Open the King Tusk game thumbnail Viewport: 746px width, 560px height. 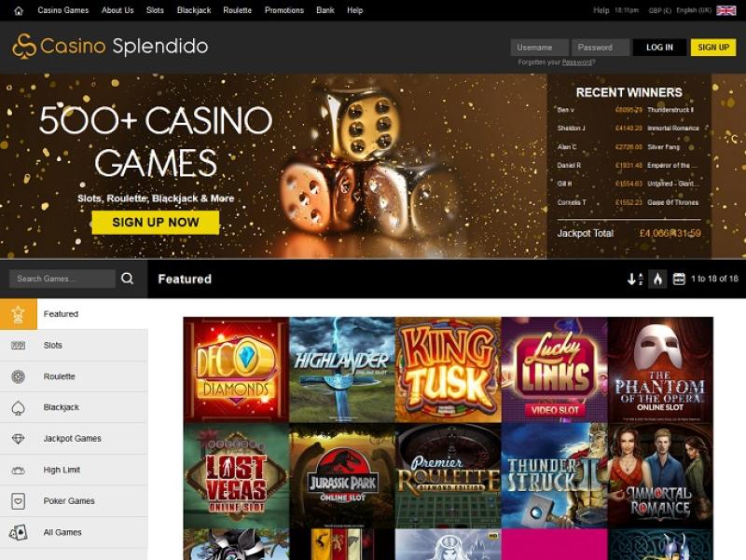point(449,370)
